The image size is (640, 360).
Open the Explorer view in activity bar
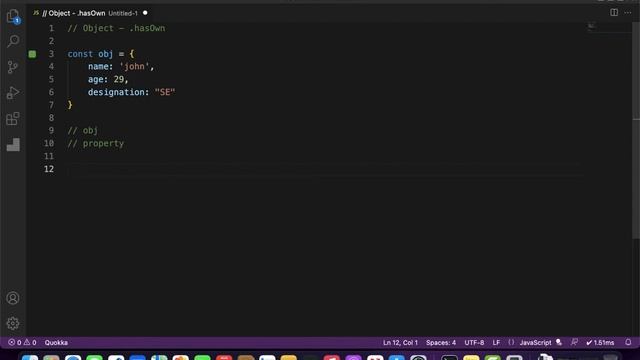tap(13, 16)
